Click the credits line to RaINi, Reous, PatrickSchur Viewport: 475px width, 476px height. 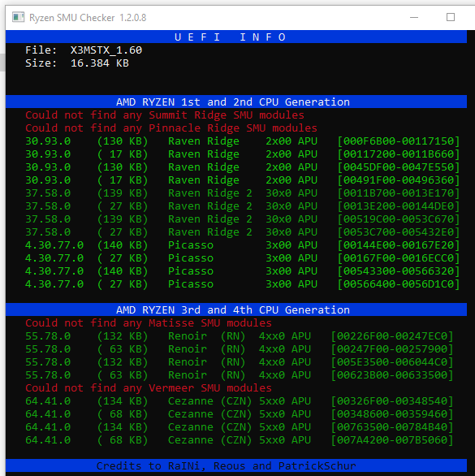226,465
